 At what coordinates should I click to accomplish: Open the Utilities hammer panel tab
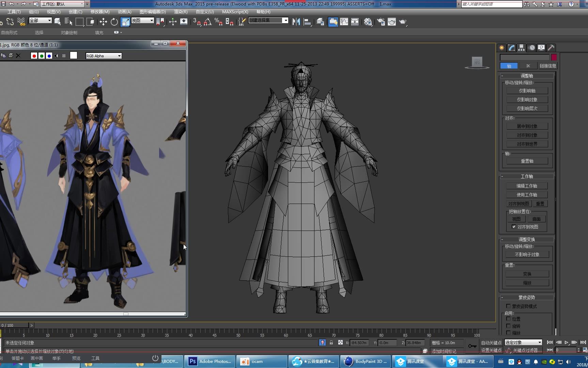pyautogui.click(x=551, y=48)
